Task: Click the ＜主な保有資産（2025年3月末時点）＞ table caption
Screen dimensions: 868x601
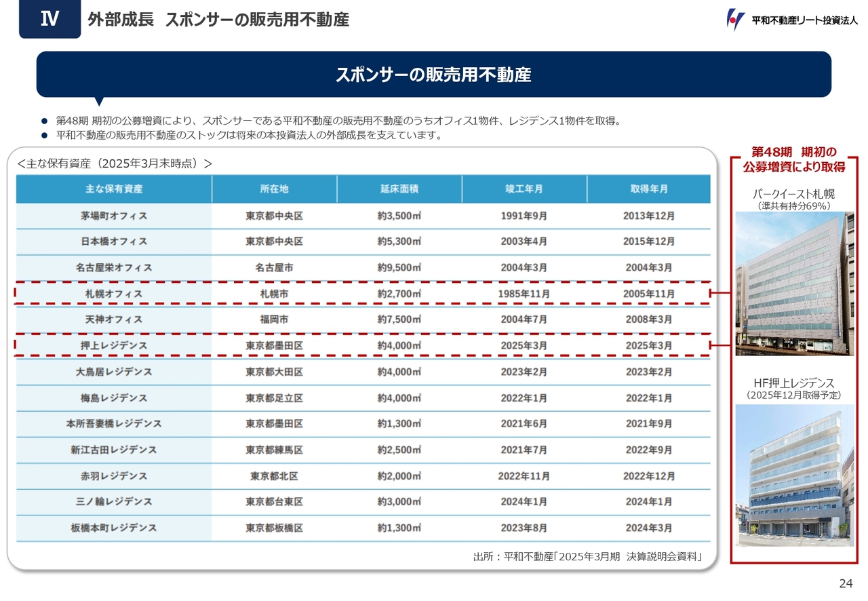Action: (115, 163)
